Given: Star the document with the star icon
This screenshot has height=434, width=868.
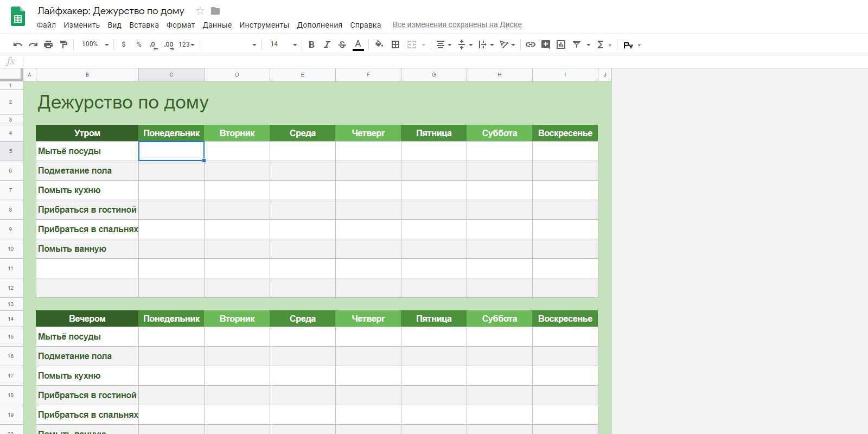Looking at the screenshot, I should click(200, 11).
